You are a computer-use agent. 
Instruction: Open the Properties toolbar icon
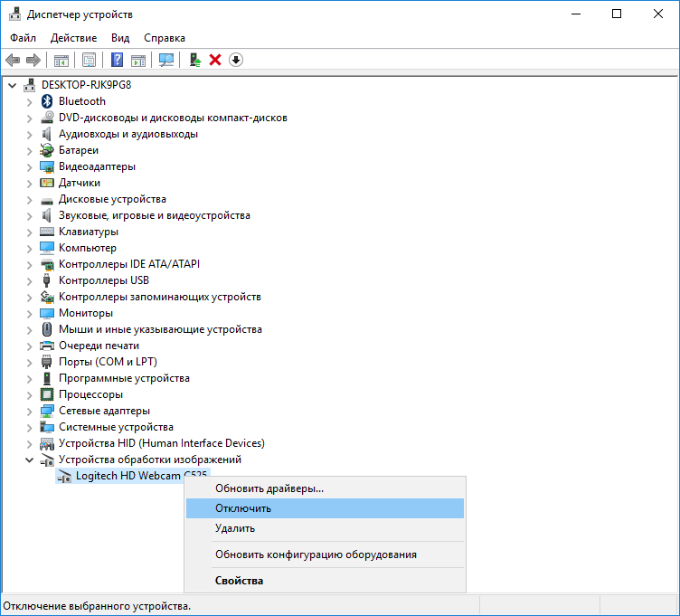coord(89,60)
